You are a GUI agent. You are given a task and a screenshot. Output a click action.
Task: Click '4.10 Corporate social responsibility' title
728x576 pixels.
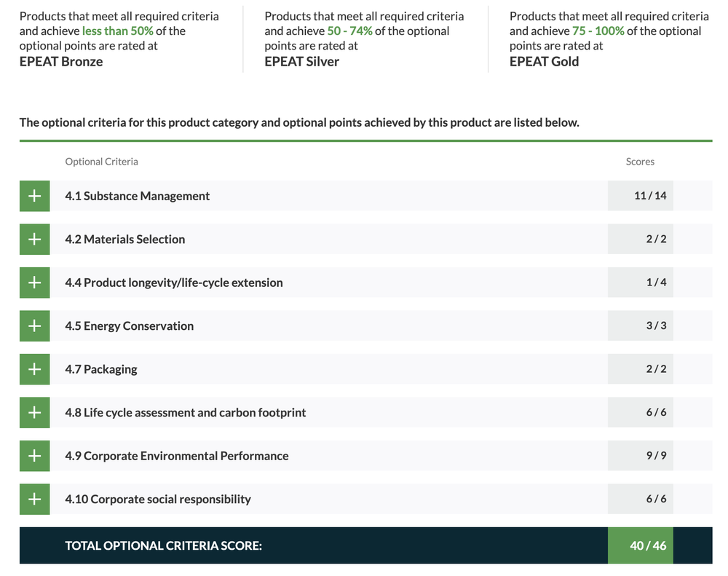(158, 499)
